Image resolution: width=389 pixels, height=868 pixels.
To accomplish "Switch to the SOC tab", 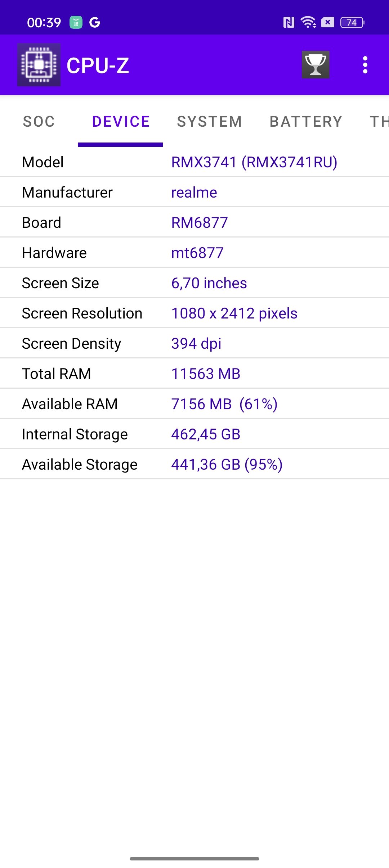I will pyautogui.click(x=39, y=122).
